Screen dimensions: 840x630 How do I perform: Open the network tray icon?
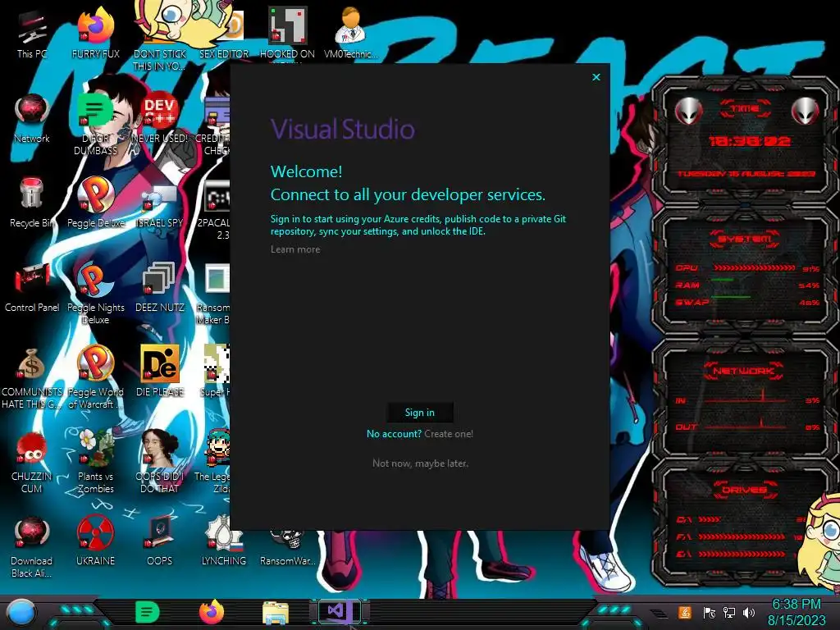[729, 612]
